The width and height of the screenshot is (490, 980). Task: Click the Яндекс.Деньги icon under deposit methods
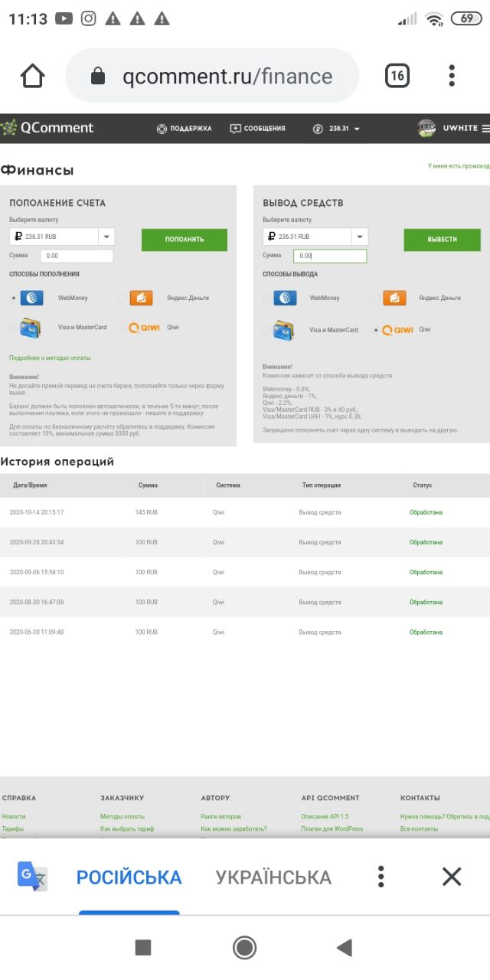point(142,298)
